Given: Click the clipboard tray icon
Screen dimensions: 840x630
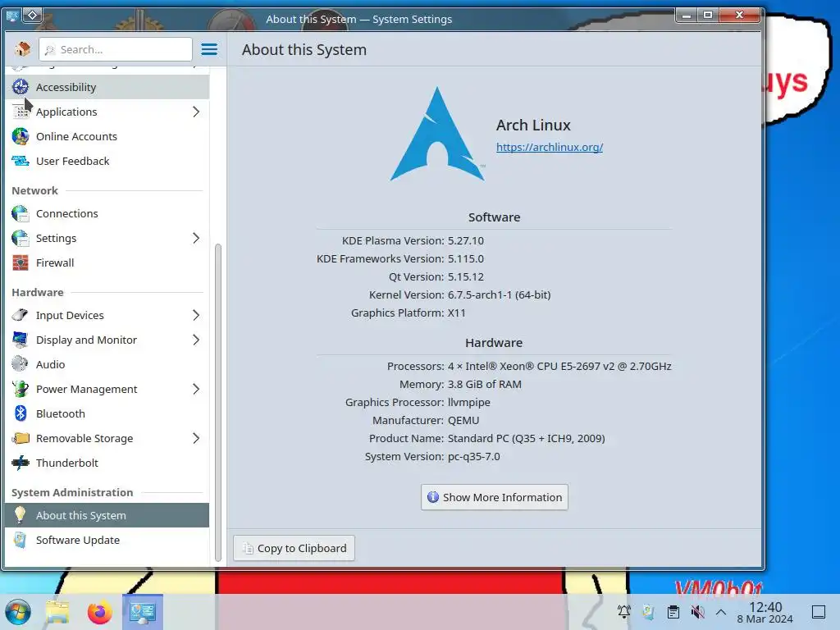Looking at the screenshot, I should 673,611.
